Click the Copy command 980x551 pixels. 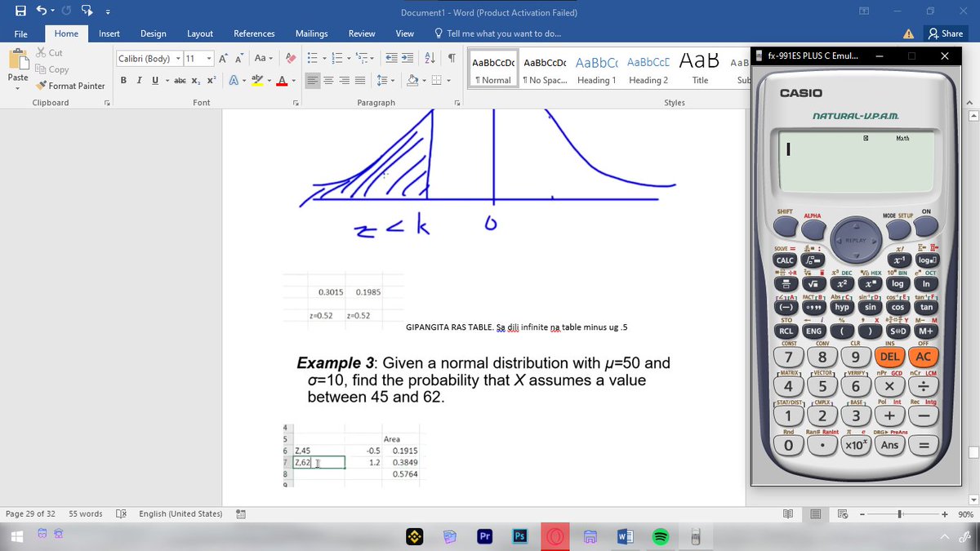[x=52, y=69]
